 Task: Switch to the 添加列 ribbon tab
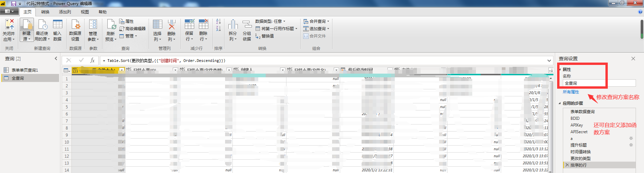[x=65, y=12]
